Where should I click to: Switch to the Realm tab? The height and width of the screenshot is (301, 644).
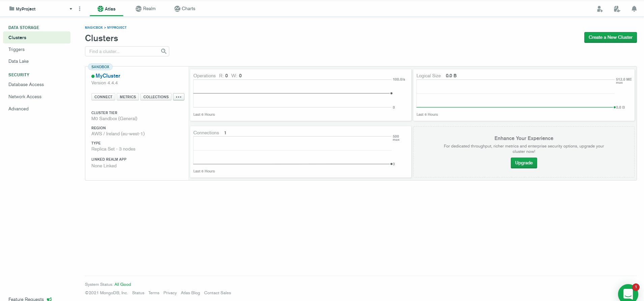click(145, 9)
